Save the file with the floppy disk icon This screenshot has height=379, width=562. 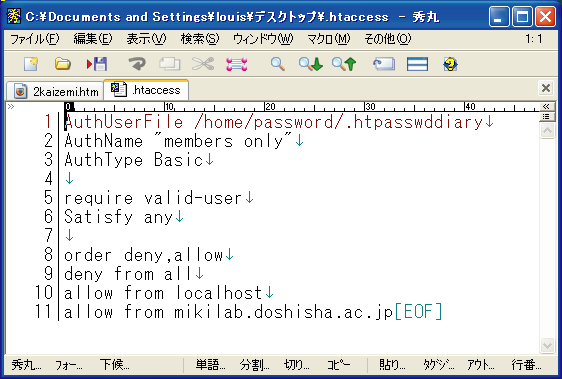[x=97, y=64]
